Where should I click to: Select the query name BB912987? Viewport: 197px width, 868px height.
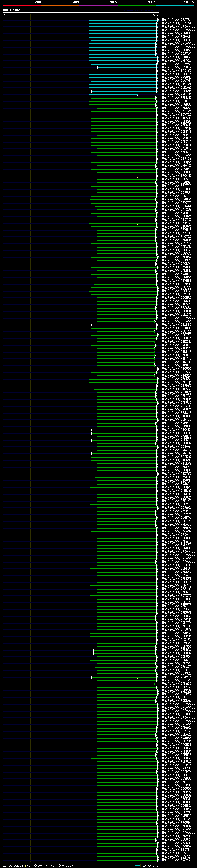(x=11, y=10)
